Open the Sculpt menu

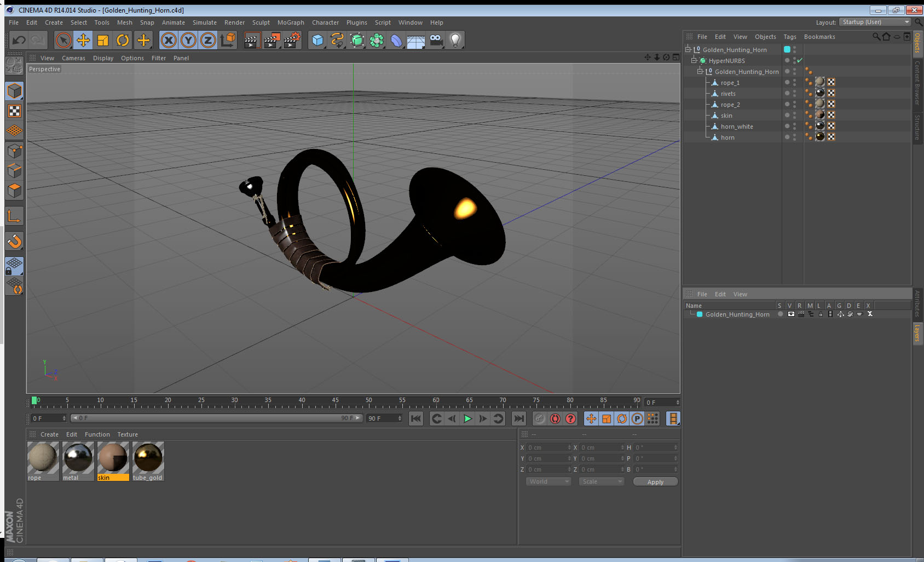[x=261, y=22]
